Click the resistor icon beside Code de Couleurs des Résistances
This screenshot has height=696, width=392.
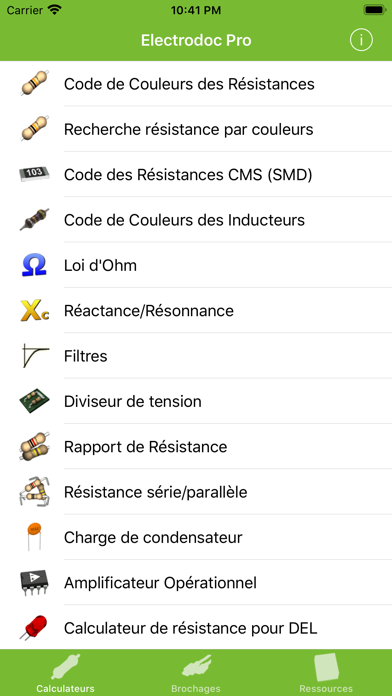pos(35,83)
